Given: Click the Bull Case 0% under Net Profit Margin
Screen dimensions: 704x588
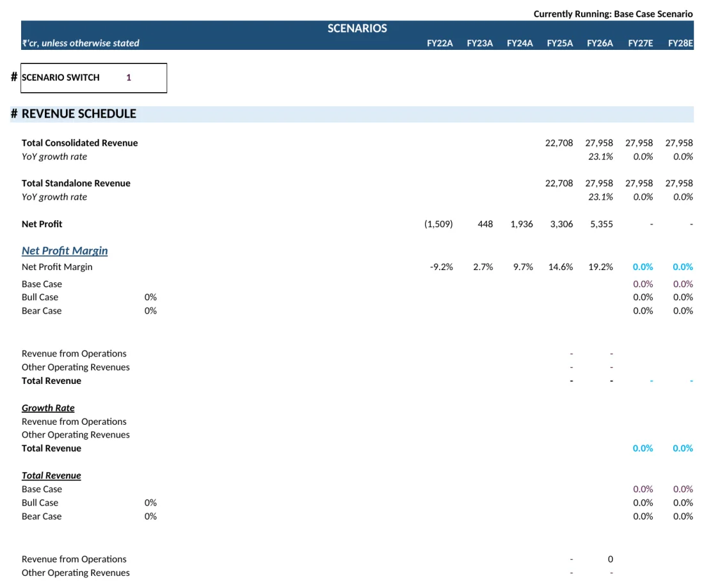Looking at the screenshot, I should [x=150, y=297].
